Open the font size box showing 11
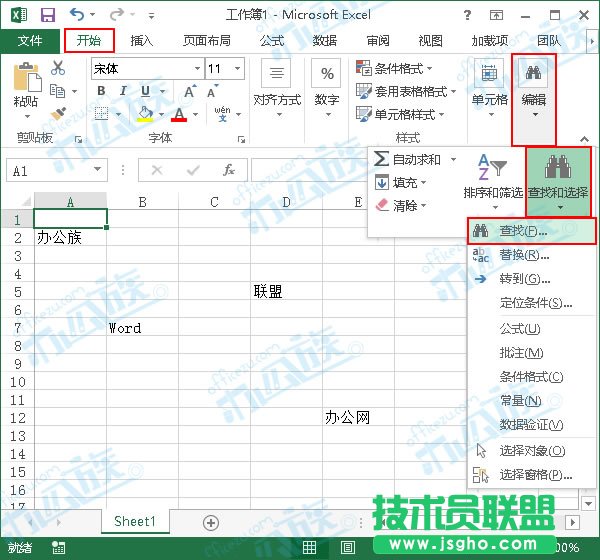This screenshot has width=600, height=560. [x=225, y=69]
